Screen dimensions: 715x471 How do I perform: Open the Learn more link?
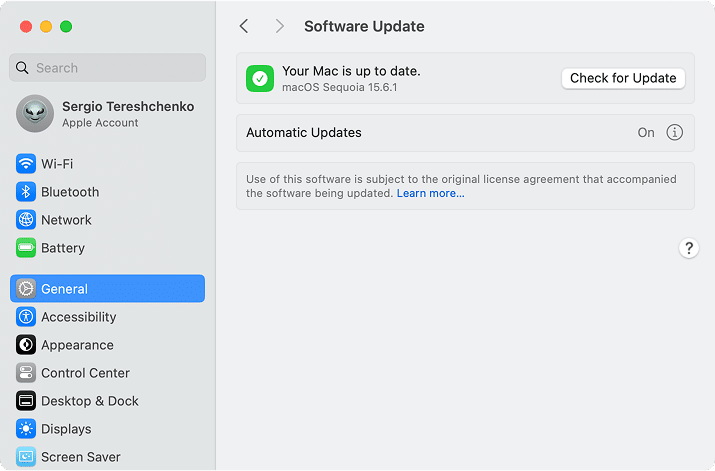point(430,193)
